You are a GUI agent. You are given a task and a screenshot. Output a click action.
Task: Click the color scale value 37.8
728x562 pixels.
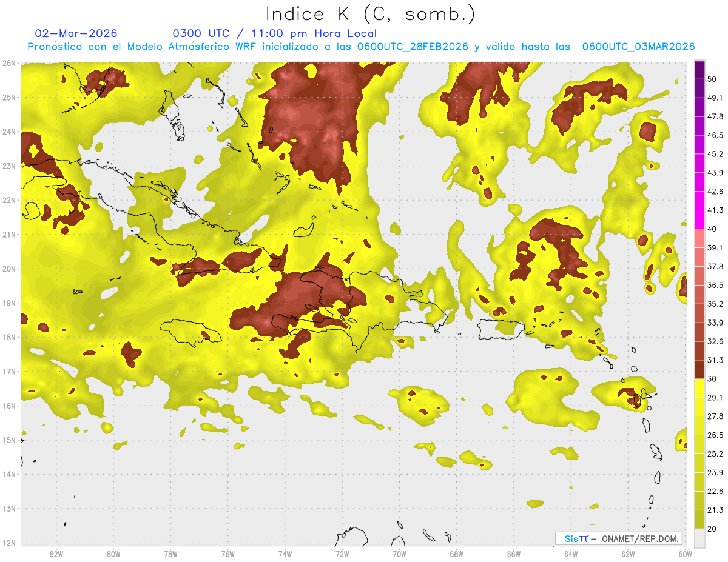(x=715, y=266)
